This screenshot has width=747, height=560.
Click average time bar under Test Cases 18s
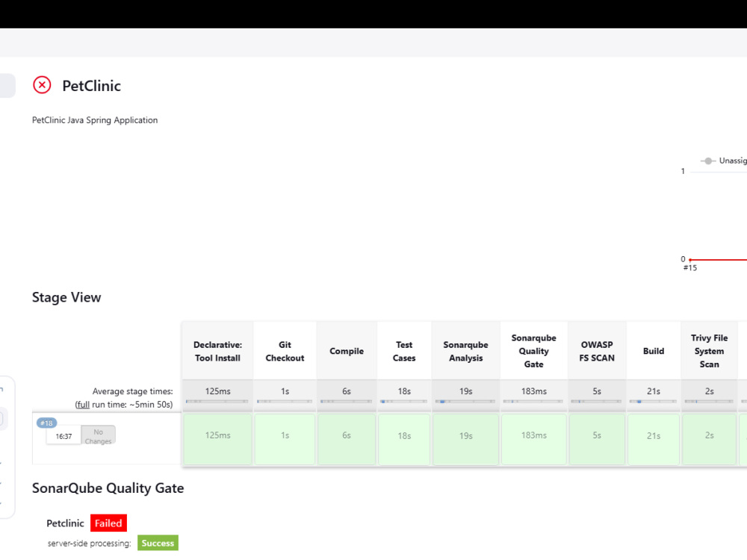pos(404,402)
